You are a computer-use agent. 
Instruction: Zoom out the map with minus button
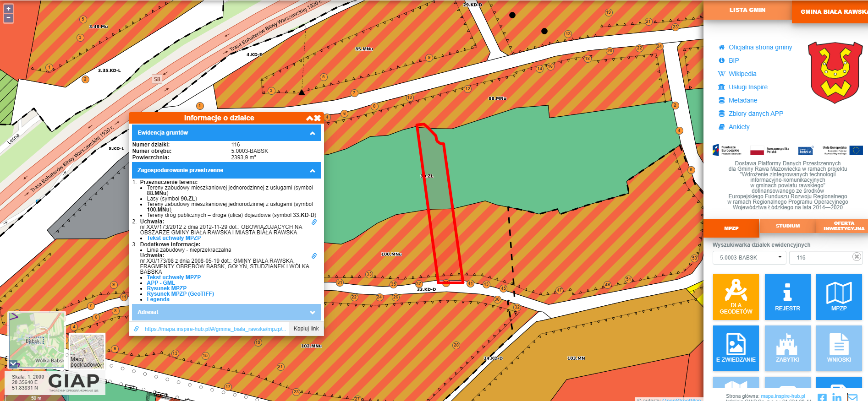click(x=8, y=18)
